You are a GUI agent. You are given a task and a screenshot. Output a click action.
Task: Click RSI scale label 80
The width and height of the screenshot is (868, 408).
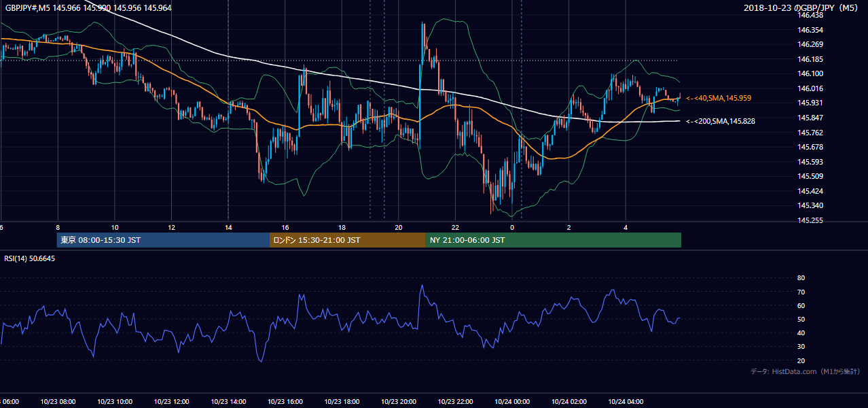coord(801,278)
